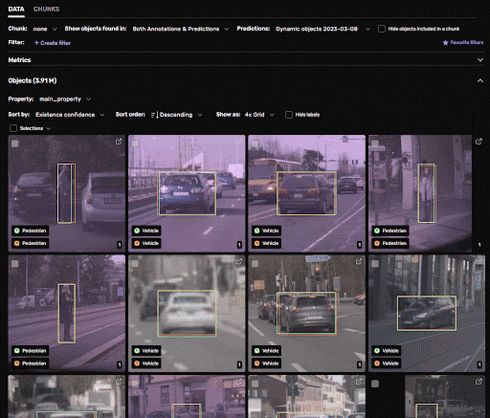The image size is (490, 418).
Task: Open first pedestrian thumbnail in new window icon
Action: coord(119,142)
